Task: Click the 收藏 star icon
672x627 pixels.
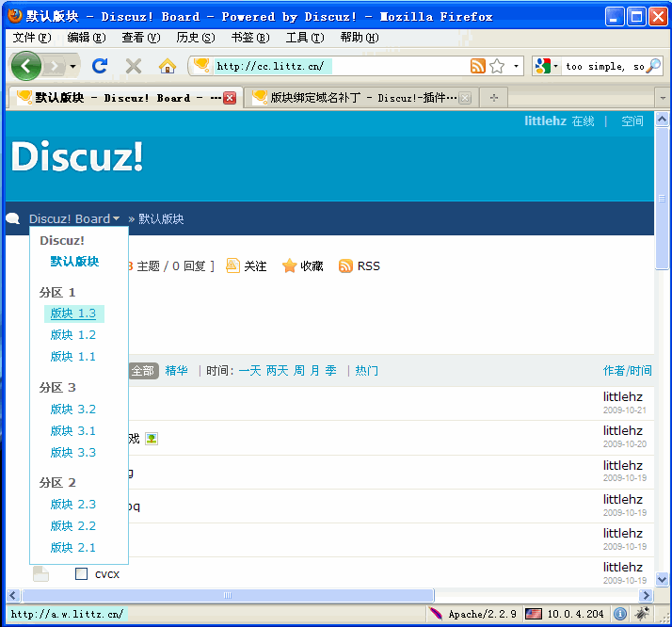Action: pos(289,265)
